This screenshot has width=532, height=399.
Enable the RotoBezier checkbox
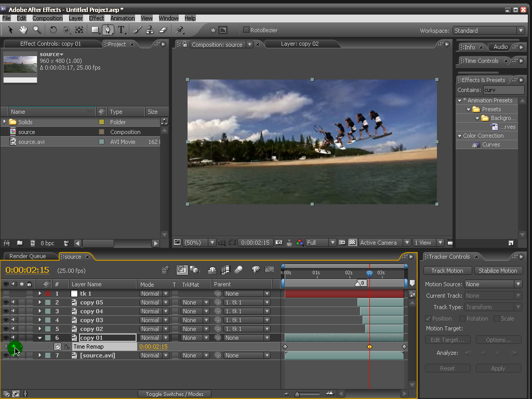[246, 30]
